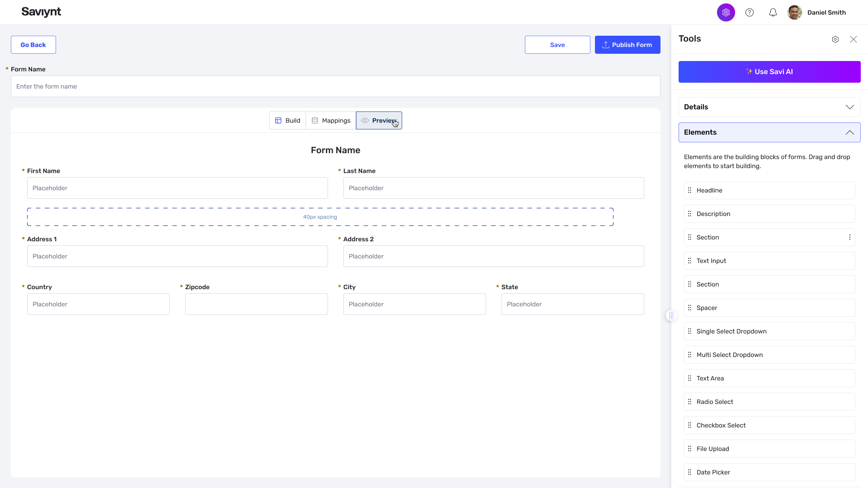Click the Form Name input field
868x488 pixels.
click(335, 86)
